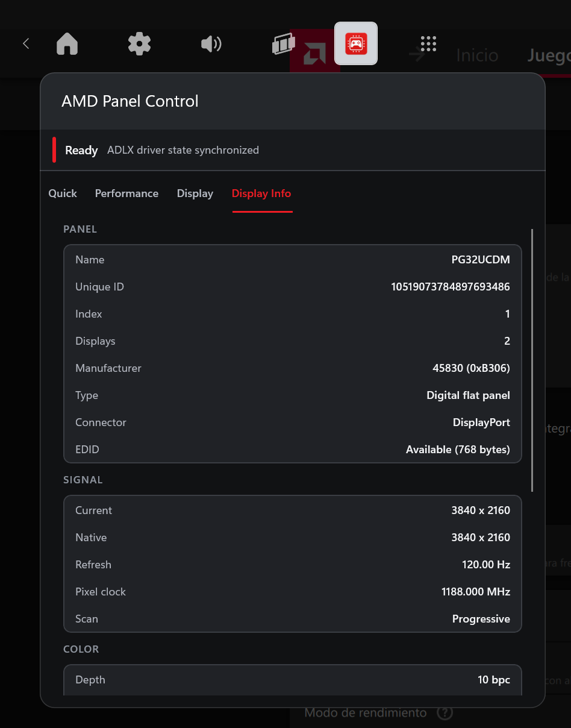
Task: Click Modo de rendimiento label in background
Action: 366,713
